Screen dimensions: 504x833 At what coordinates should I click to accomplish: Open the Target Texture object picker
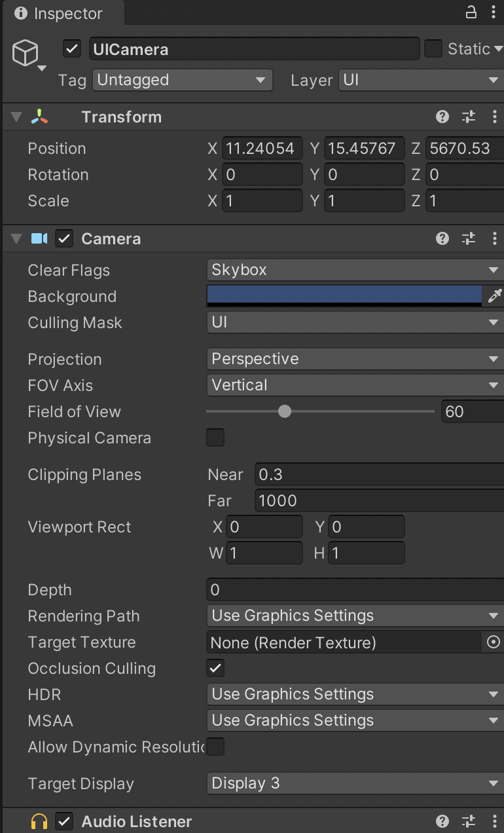(x=494, y=642)
